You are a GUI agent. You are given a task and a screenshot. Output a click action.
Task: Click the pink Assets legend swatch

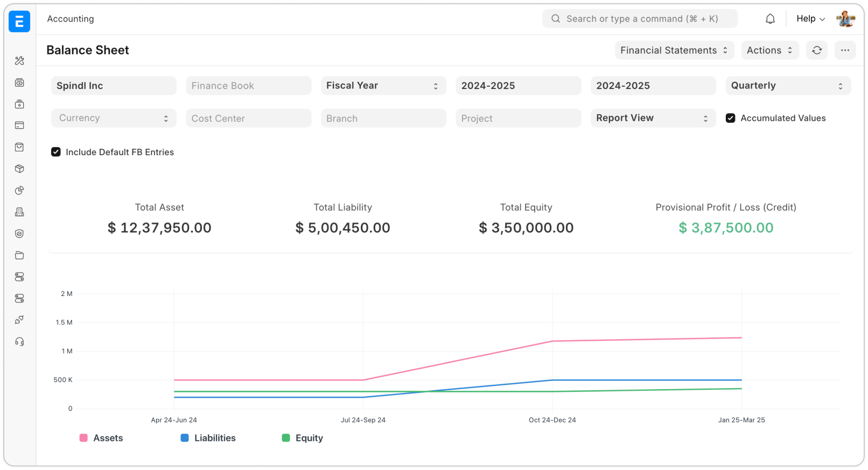tap(83, 438)
